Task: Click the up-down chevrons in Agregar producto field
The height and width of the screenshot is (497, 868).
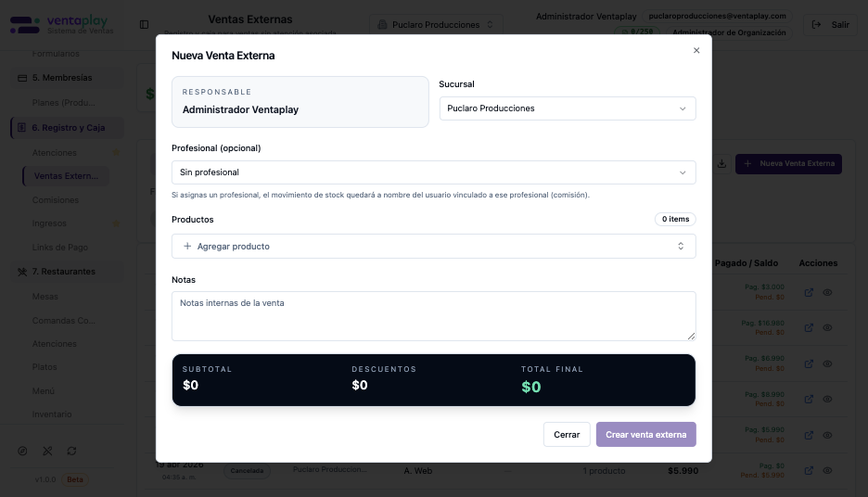Action: pos(681,247)
